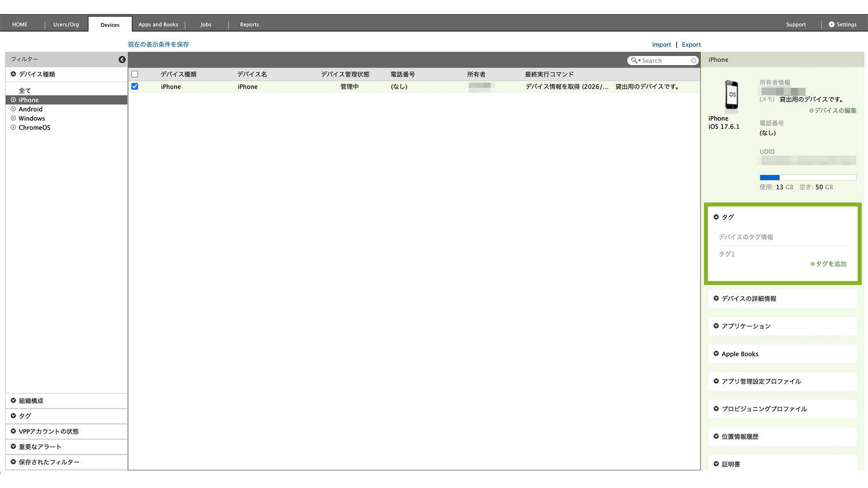Click the Settings gear icon

[831, 24]
